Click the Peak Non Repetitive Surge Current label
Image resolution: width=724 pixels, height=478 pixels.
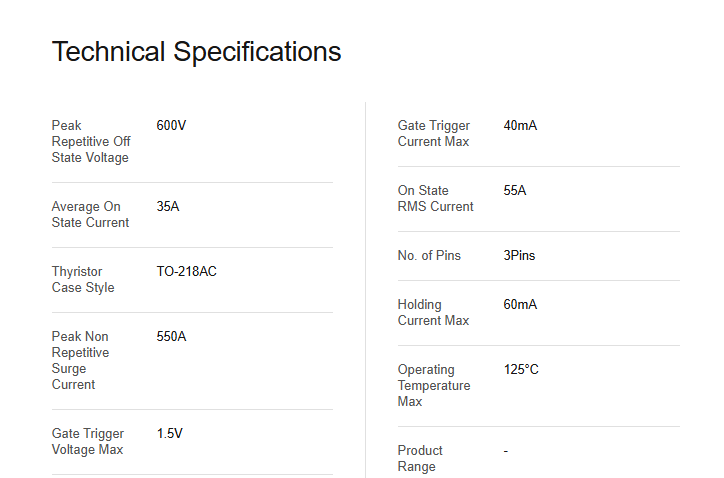[80, 361]
